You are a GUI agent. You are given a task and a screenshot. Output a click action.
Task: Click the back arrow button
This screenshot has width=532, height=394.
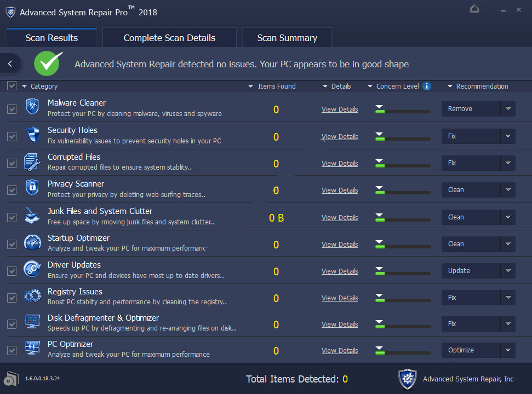pos(10,63)
